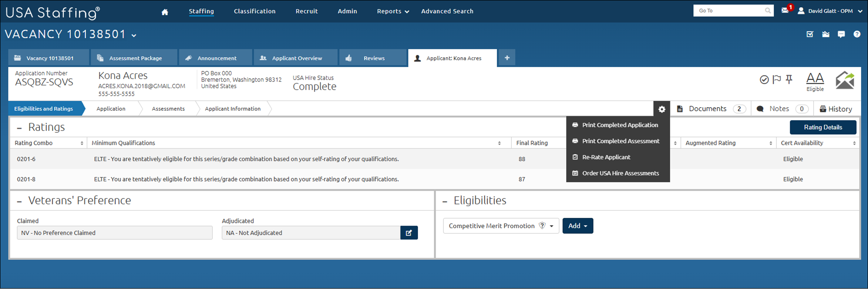
Task: Open the Add eligibility dropdown
Action: click(577, 226)
